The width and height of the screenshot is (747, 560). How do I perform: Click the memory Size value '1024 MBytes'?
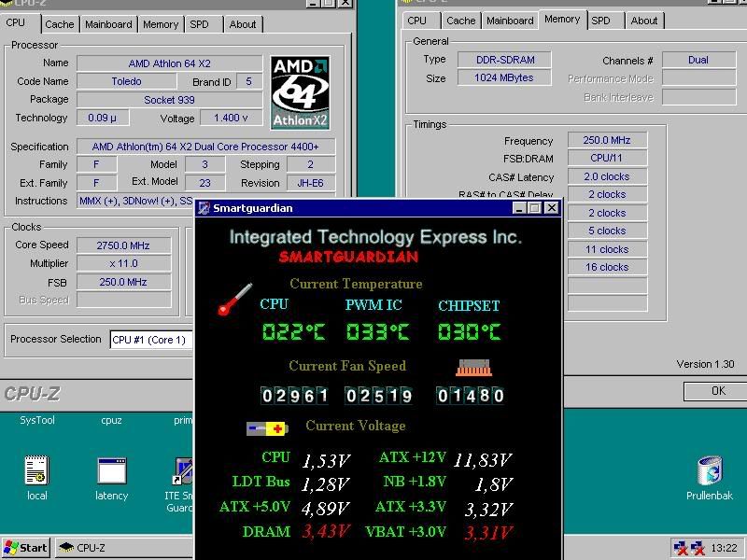(x=504, y=77)
